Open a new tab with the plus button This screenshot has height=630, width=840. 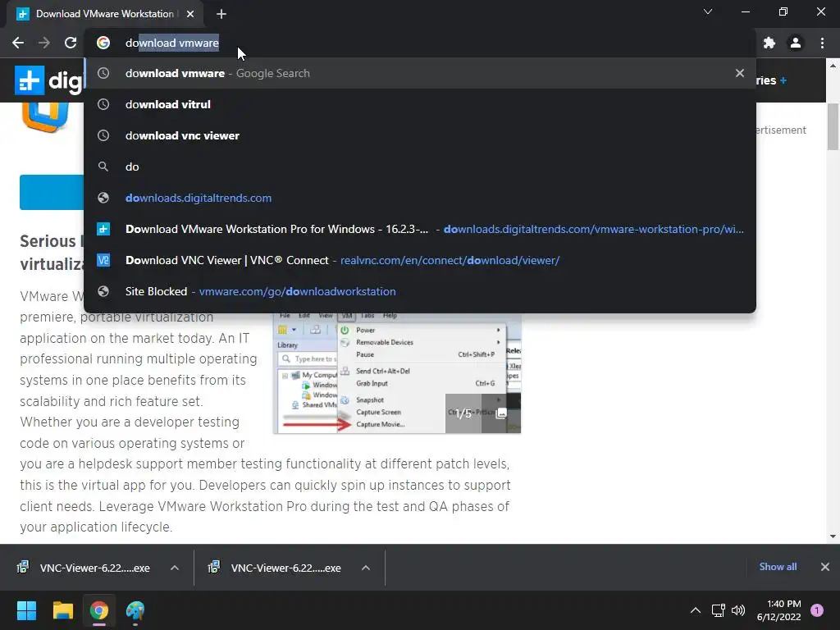tap(221, 14)
